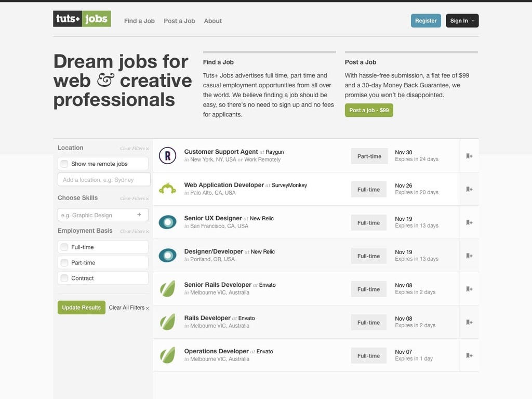Bookmark the Senior UX Designer job
The image size is (532, 399).
(469, 222)
